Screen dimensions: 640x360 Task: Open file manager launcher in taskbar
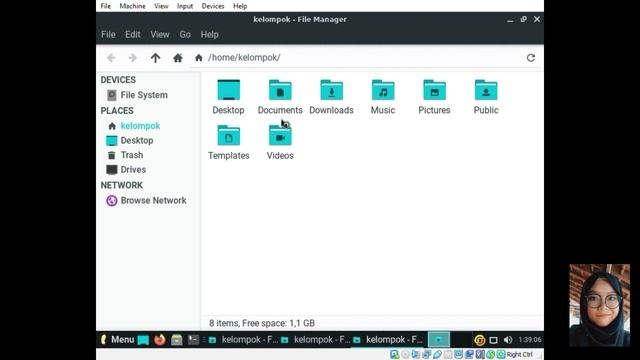[x=176, y=340]
